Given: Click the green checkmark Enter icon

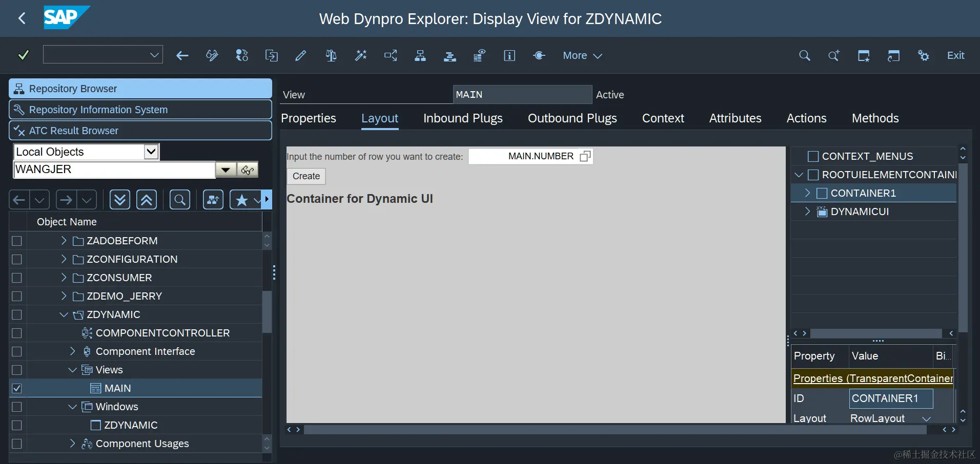Looking at the screenshot, I should (x=23, y=55).
